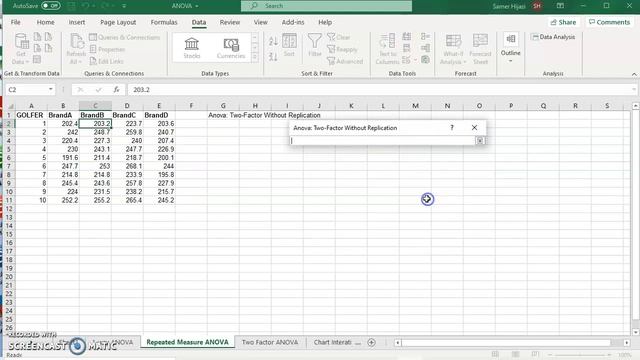
Task: Switch to the Home ribbon tab
Action: point(45,22)
